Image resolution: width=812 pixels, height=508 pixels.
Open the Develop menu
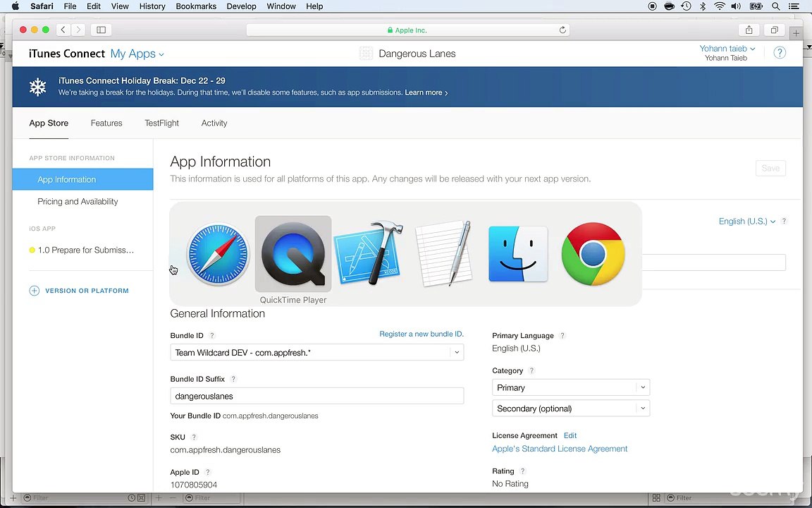tap(241, 6)
